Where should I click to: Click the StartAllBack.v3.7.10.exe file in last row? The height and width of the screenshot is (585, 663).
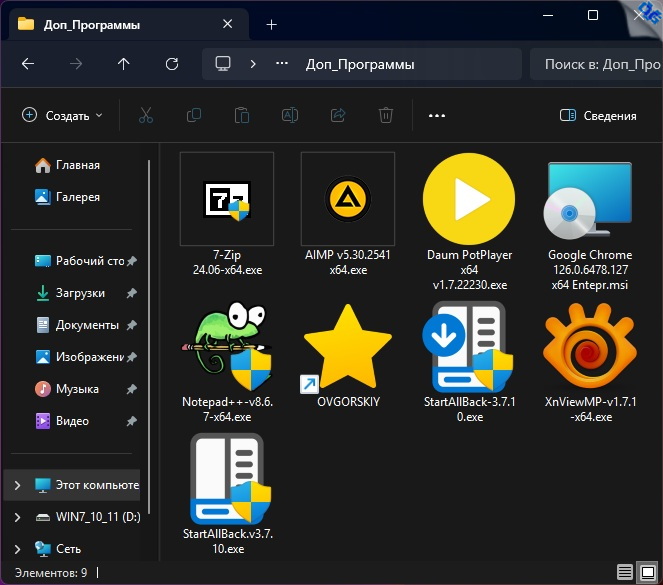226,479
